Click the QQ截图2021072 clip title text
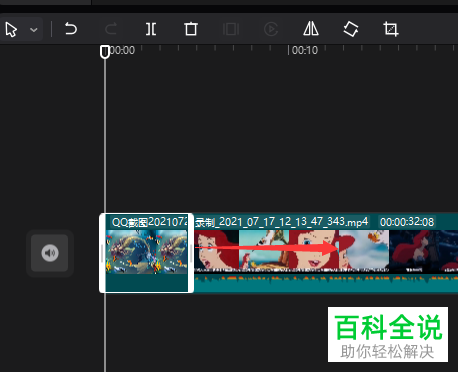The width and height of the screenshot is (458, 372). coord(150,222)
